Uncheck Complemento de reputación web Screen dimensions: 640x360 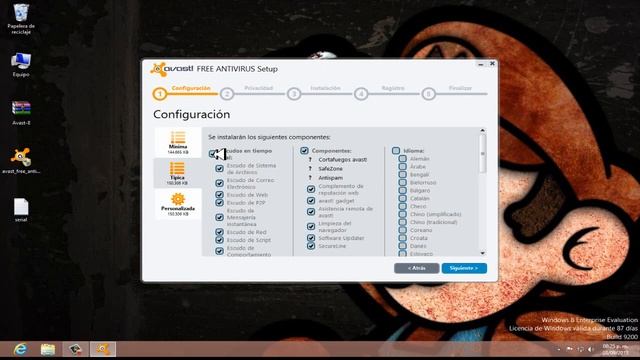tap(311, 189)
